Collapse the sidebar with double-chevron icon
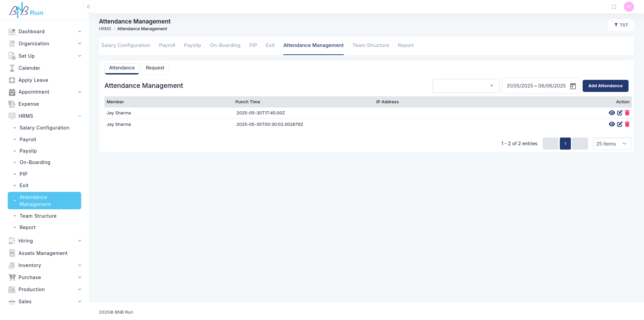 pos(89,7)
